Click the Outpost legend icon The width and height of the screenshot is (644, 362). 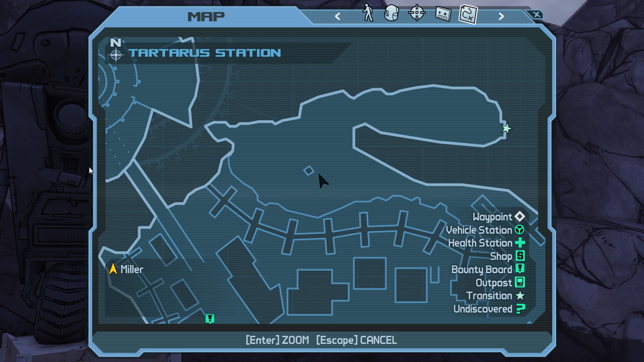(x=520, y=282)
